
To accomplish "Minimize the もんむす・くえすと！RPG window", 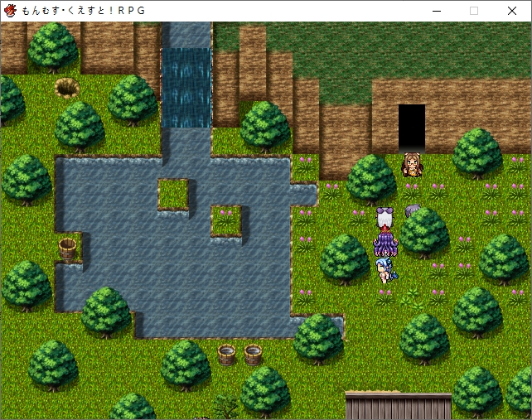I will coord(437,11).
